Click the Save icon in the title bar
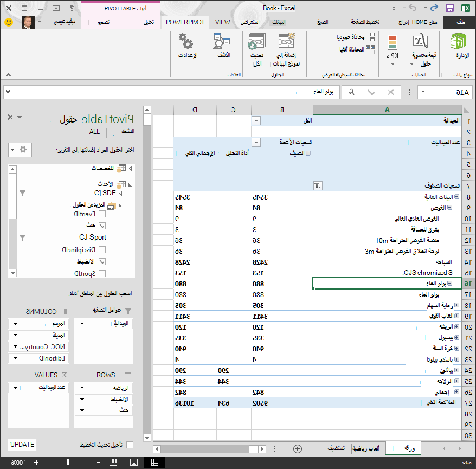The width and height of the screenshot is (476, 469). 449,8
